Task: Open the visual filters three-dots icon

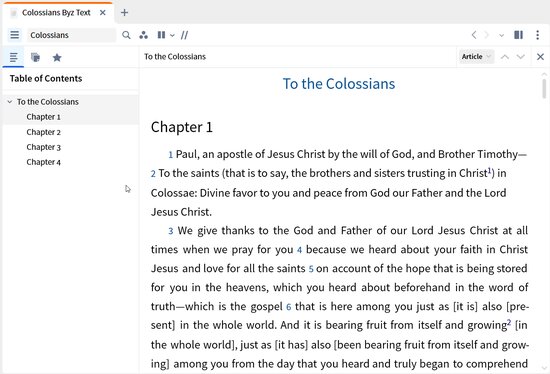Action: (x=143, y=35)
